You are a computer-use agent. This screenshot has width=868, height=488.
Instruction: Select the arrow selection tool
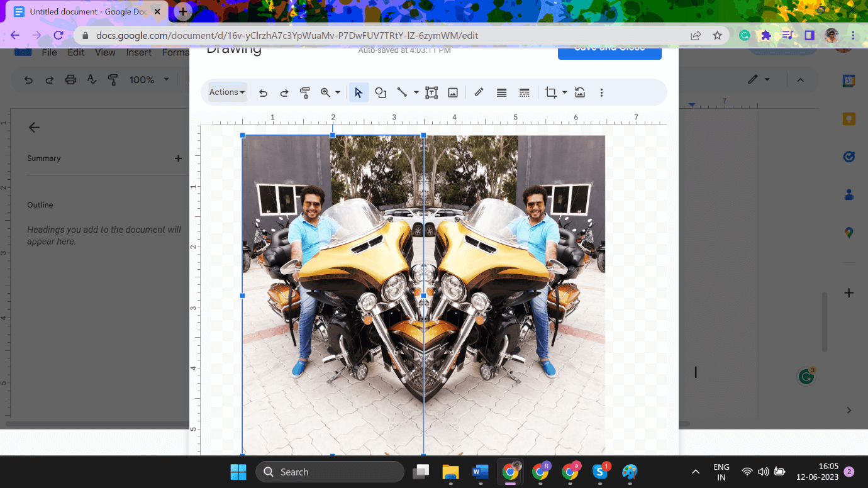coord(359,92)
